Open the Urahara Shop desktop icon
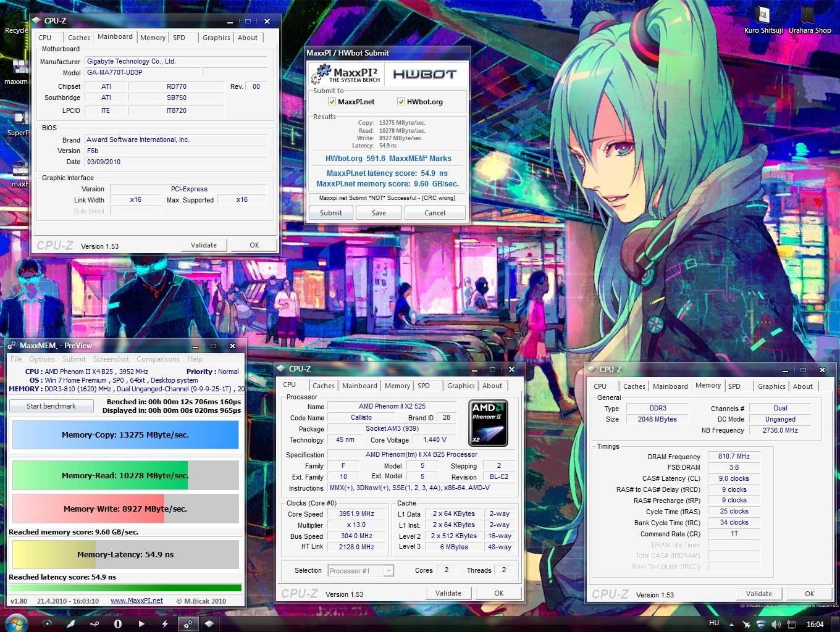This screenshot has height=632, width=840. (809, 19)
